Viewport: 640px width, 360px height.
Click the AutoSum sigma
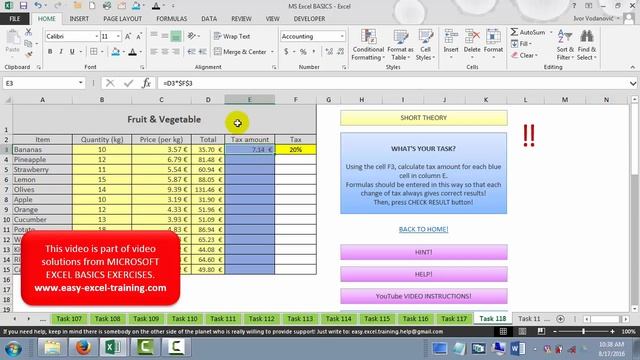point(514,32)
